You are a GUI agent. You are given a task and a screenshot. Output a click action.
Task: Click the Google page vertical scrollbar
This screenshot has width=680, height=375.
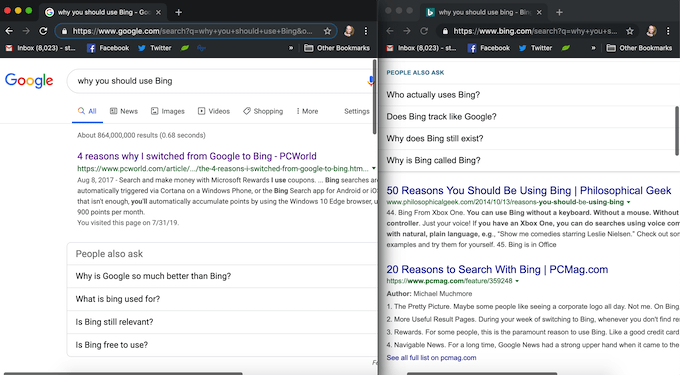(x=375, y=97)
